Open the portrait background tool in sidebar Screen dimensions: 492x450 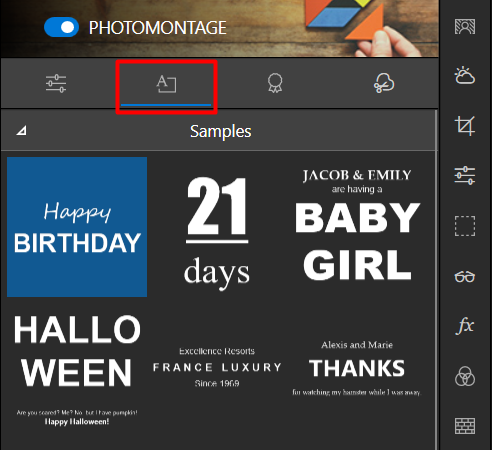(x=465, y=26)
